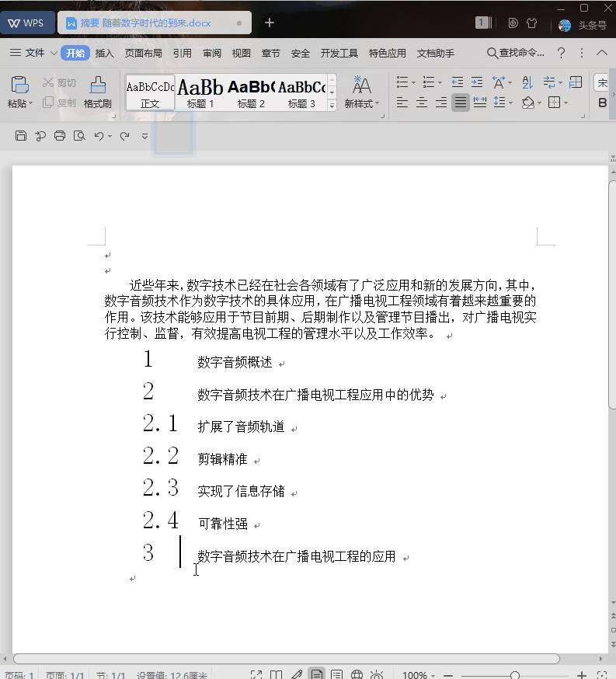Align text left
The image size is (616, 679).
[x=402, y=103]
